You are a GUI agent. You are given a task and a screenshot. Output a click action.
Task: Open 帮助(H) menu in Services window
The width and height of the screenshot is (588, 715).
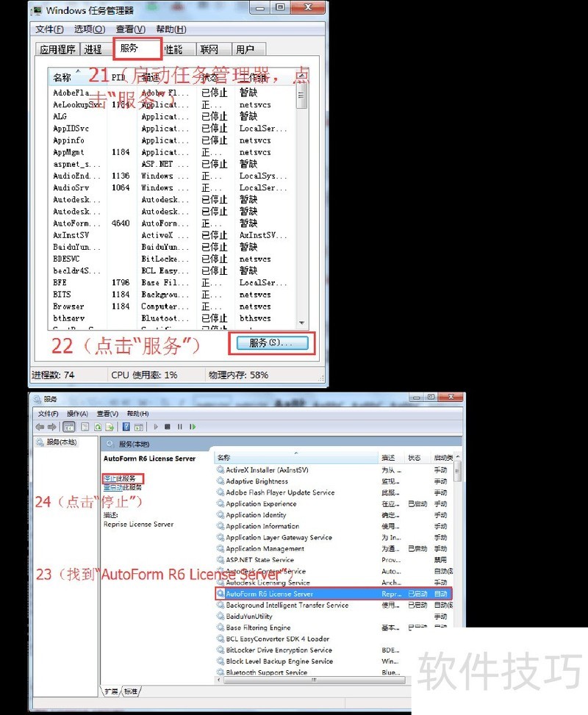(x=137, y=414)
